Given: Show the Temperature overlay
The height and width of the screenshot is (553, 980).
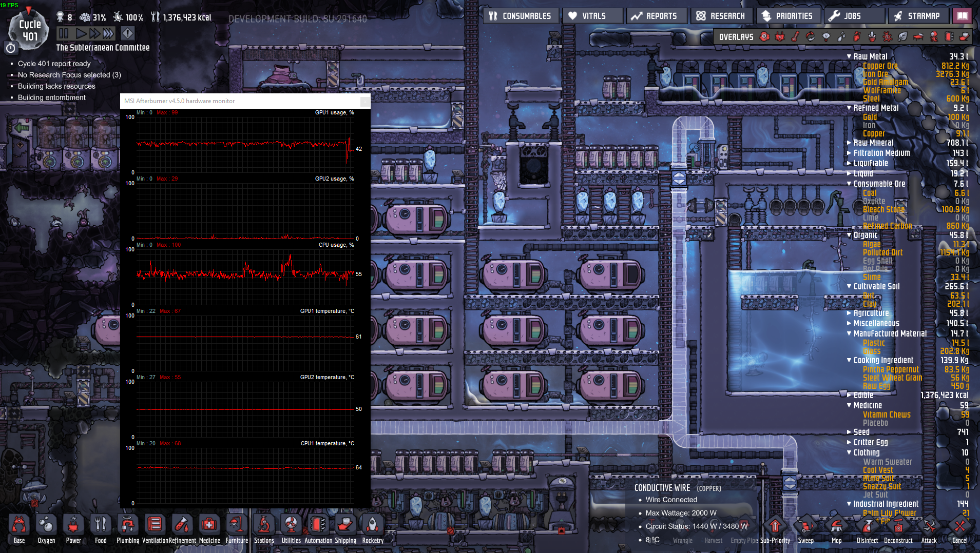Looking at the screenshot, I should [795, 37].
